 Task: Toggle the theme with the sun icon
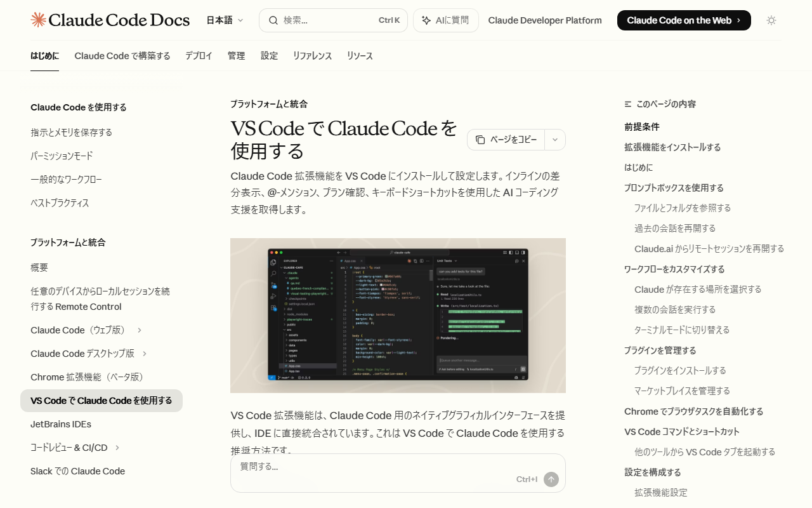[x=771, y=20]
